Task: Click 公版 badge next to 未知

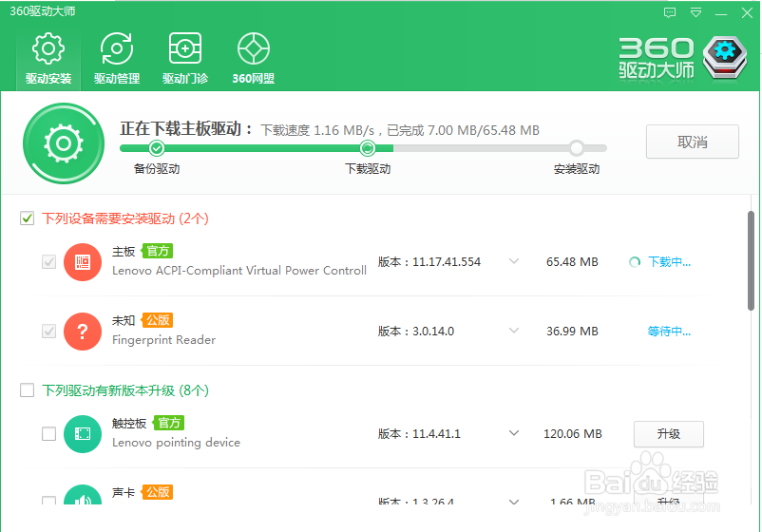Action: [x=158, y=320]
